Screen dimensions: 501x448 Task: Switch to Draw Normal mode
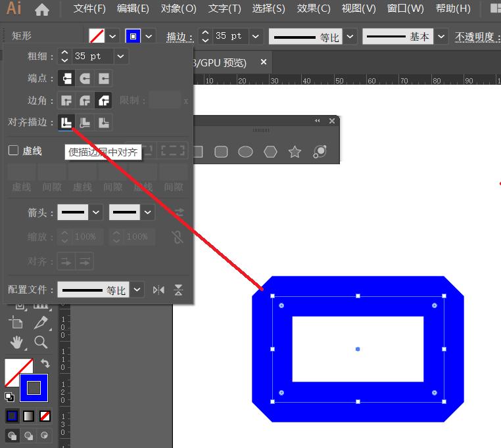12,436
